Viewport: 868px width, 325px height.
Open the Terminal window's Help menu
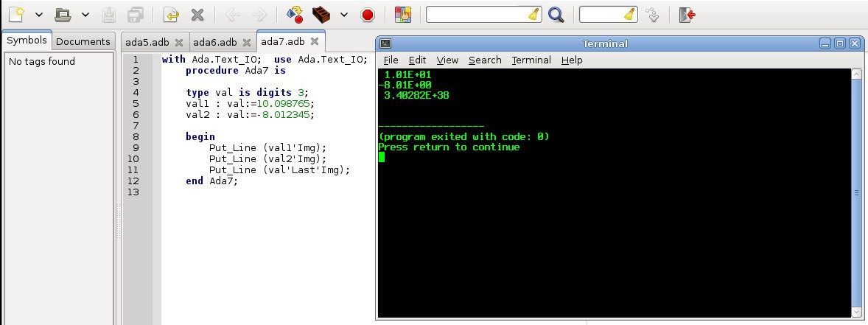pos(572,60)
